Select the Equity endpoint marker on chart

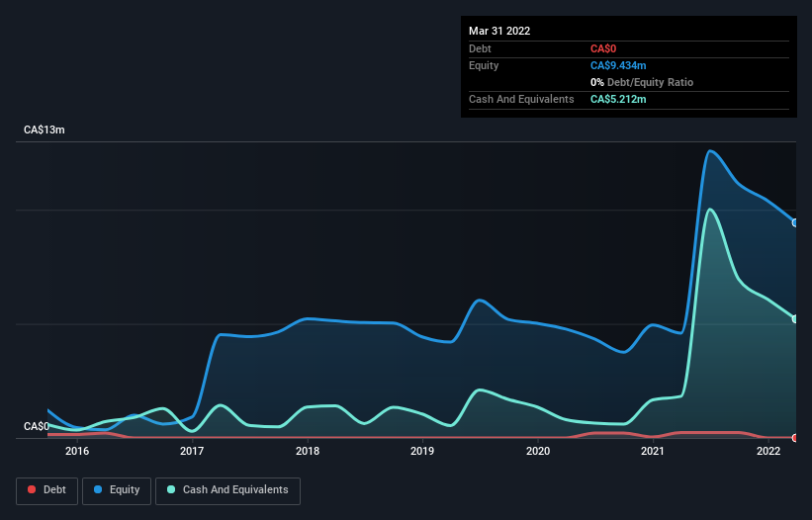[795, 223]
